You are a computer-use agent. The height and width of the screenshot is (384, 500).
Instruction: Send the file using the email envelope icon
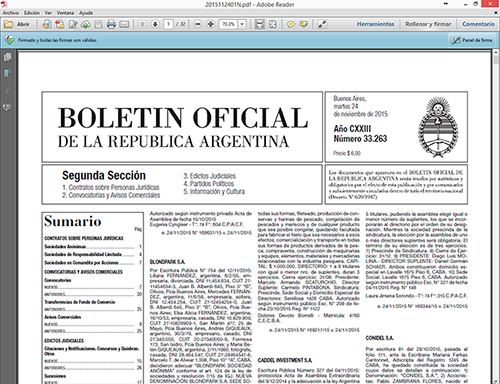click(124, 24)
